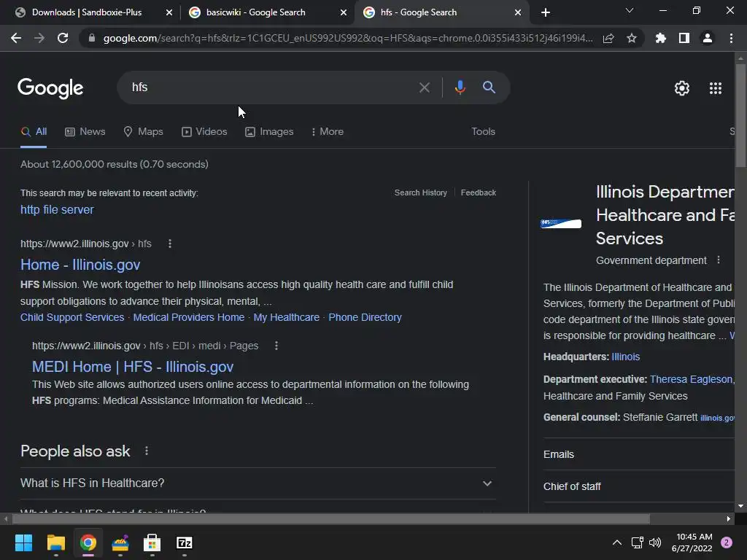The image size is (747, 560).
Task: Open the volume control in system tray
Action: 655,542
